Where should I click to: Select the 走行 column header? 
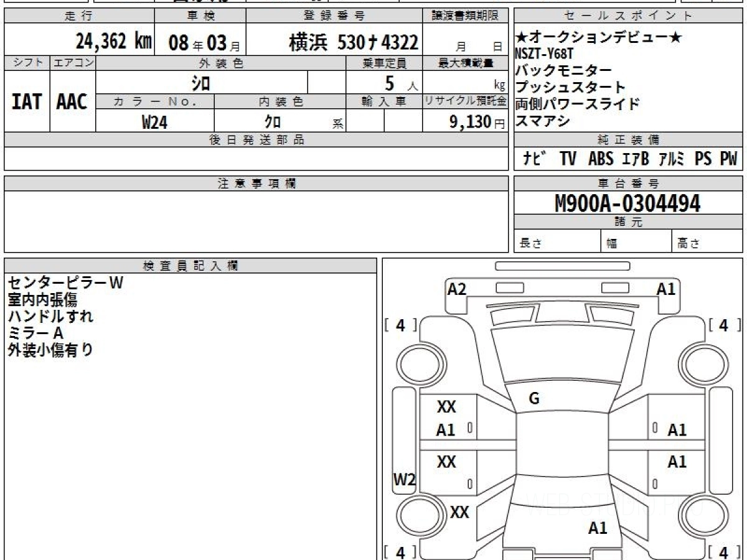pos(79,16)
